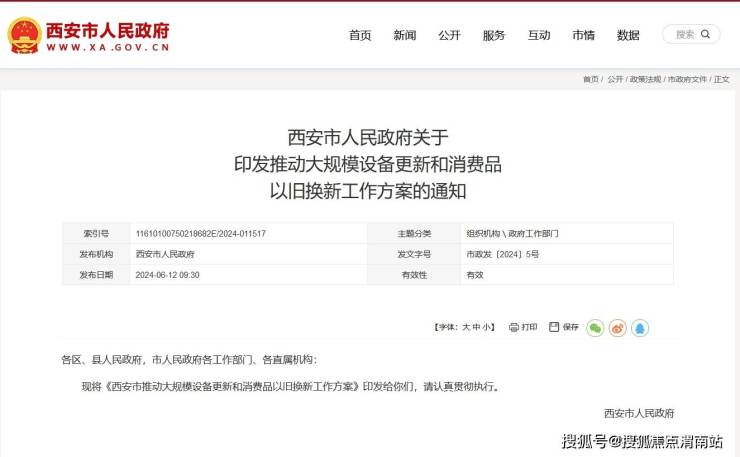Open the 新闻 navigation menu
The height and width of the screenshot is (457, 740).
coord(404,35)
